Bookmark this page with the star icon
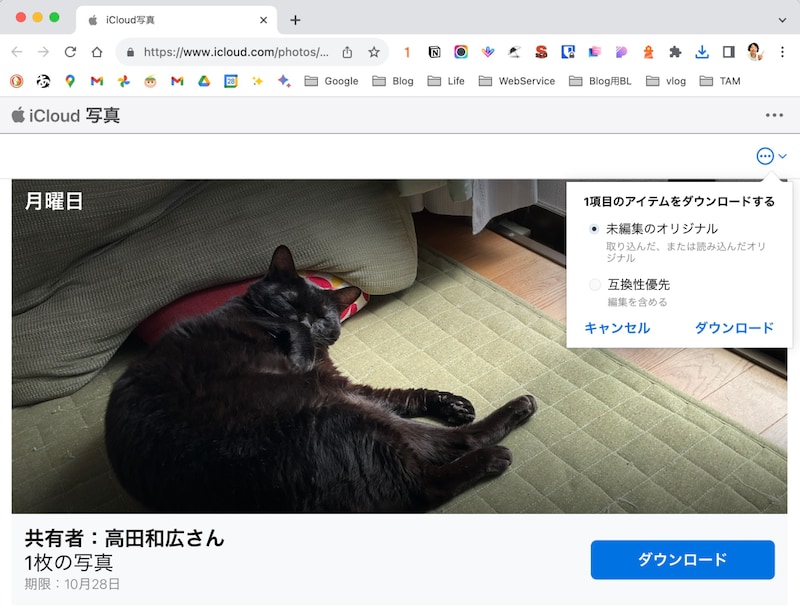 374,52
